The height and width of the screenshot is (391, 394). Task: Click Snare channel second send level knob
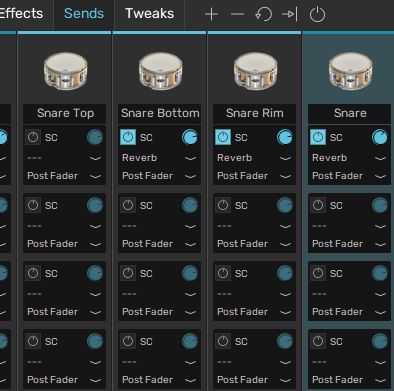pyautogui.click(x=380, y=205)
